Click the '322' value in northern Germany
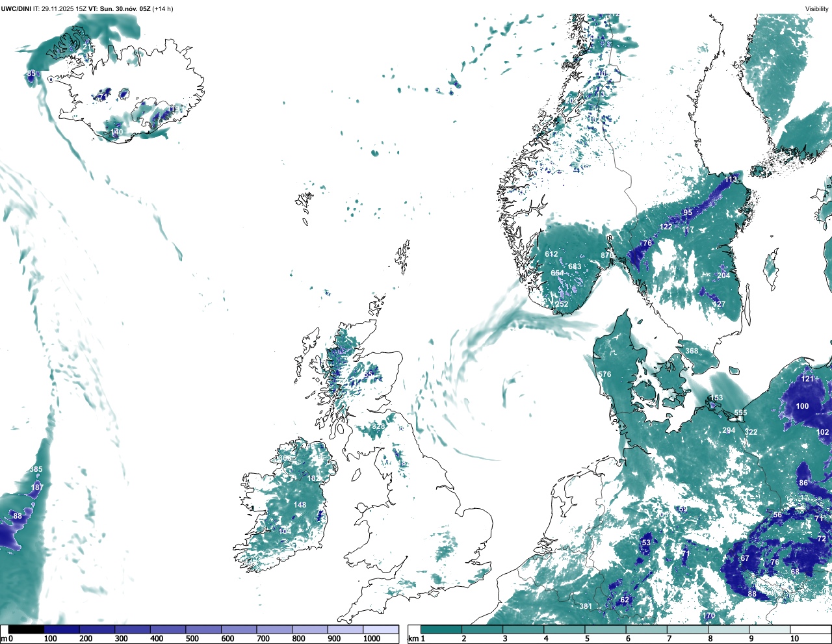 (751, 432)
